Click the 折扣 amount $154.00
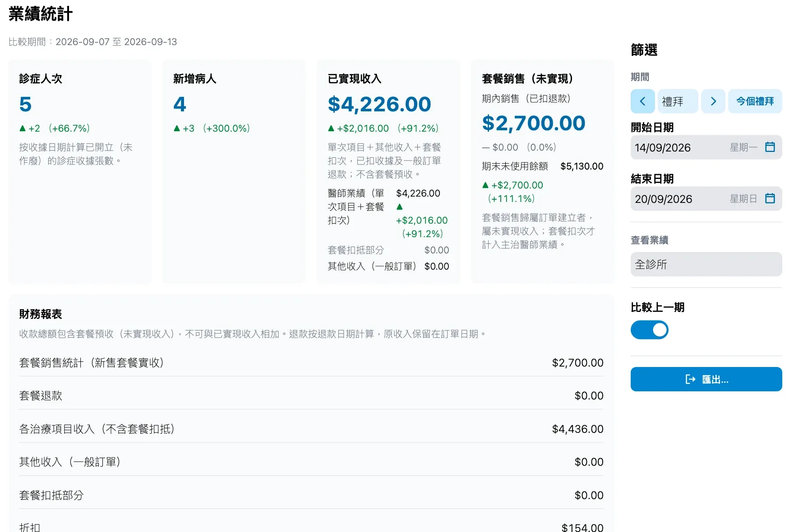The width and height of the screenshot is (794, 532). (582, 527)
